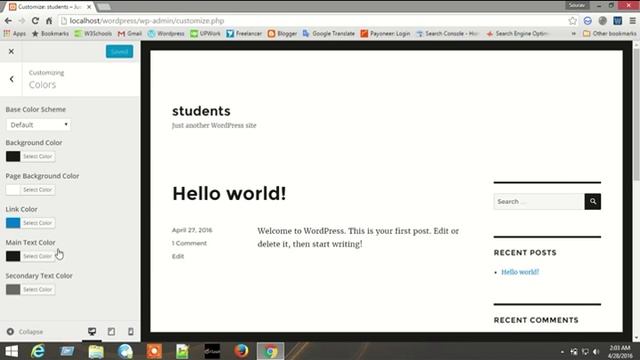This screenshot has width=640, height=360.
Task: Click the network icon in system tray
Action: point(585,351)
